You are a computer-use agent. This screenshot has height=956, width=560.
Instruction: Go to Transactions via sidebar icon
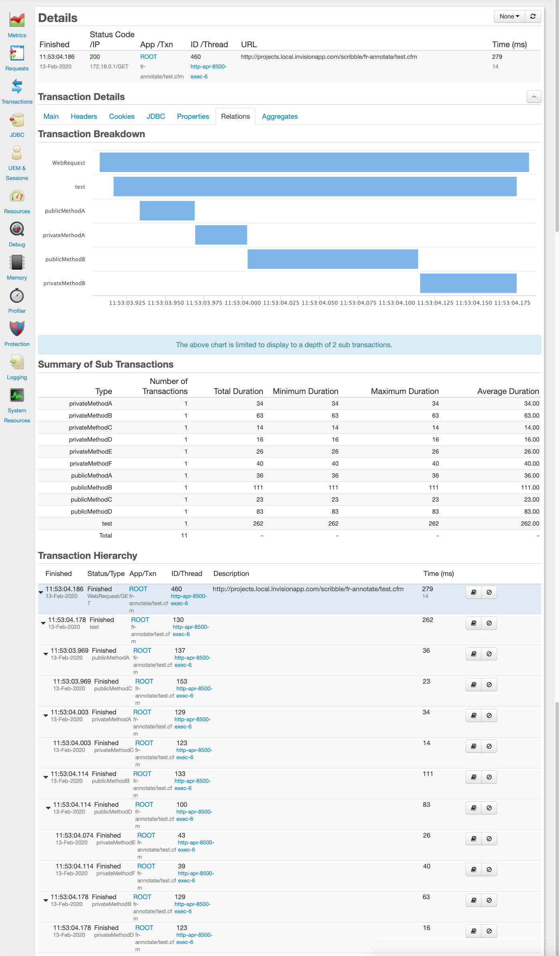17,86
